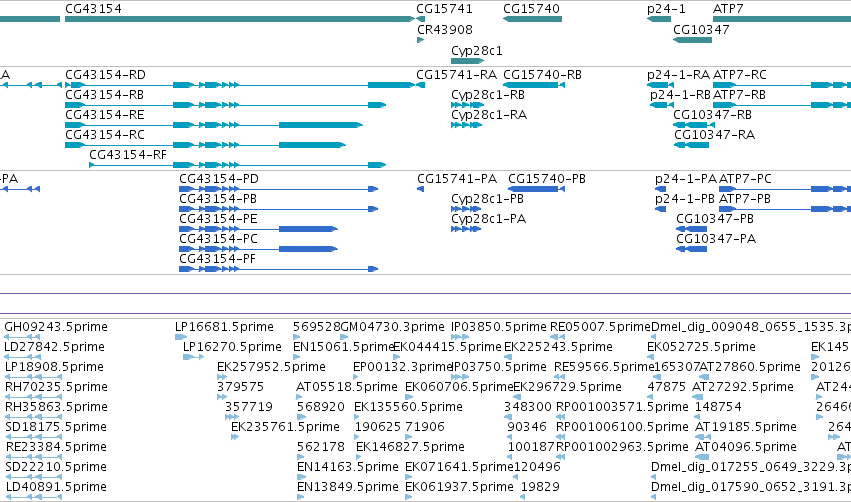Select the RH70235.5prime alignment

pyautogui.click(x=33, y=397)
